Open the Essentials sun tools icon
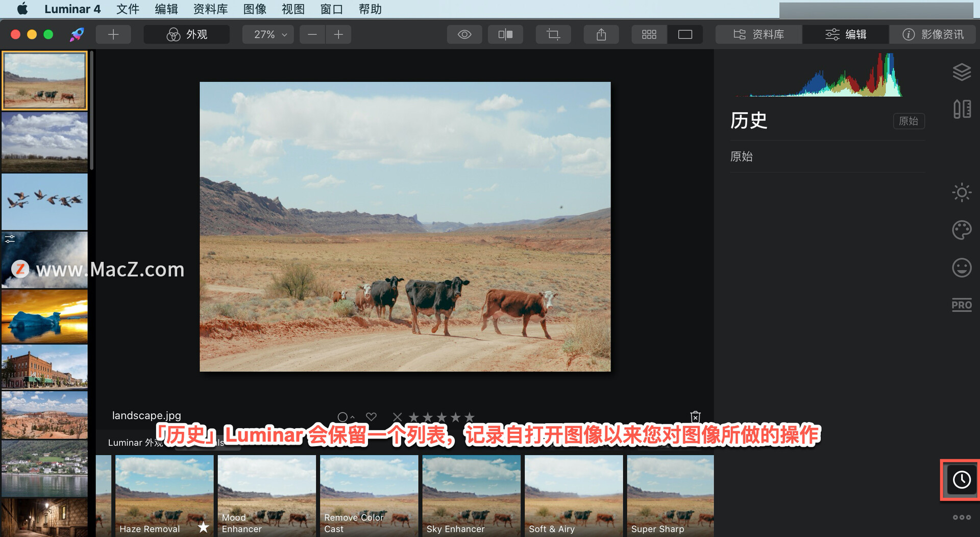 [962, 192]
